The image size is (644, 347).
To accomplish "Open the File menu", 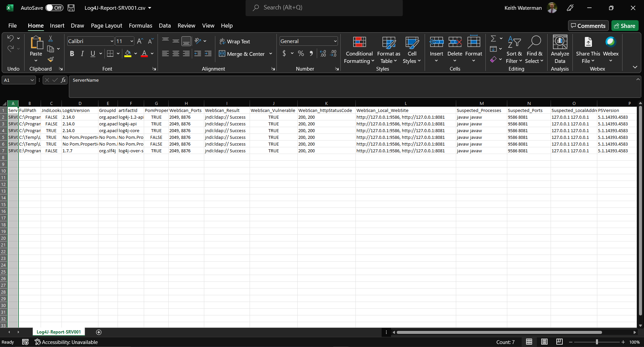I will pos(12,26).
